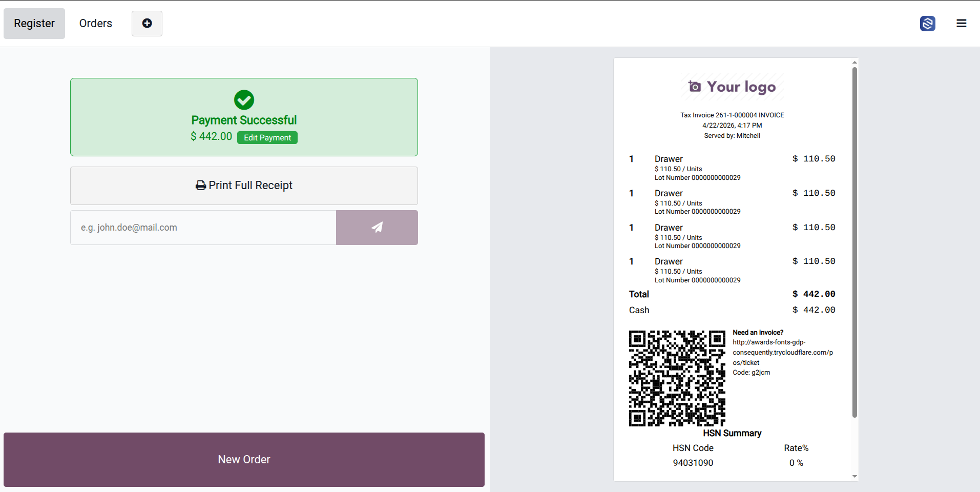Screen dimensions: 980x492
Task: Click the green Payment Successful checkmark icon
Action: coord(244,100)
